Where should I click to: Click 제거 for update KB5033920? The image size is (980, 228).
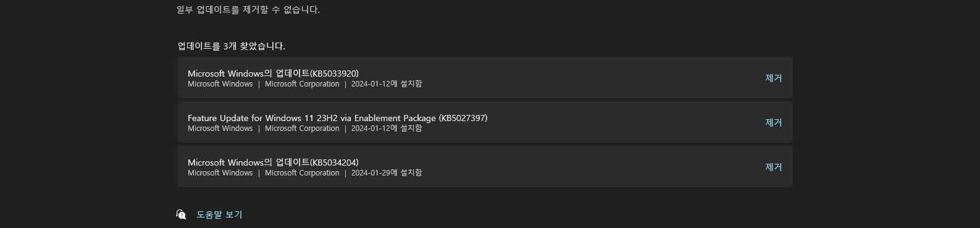click(773, 78)
